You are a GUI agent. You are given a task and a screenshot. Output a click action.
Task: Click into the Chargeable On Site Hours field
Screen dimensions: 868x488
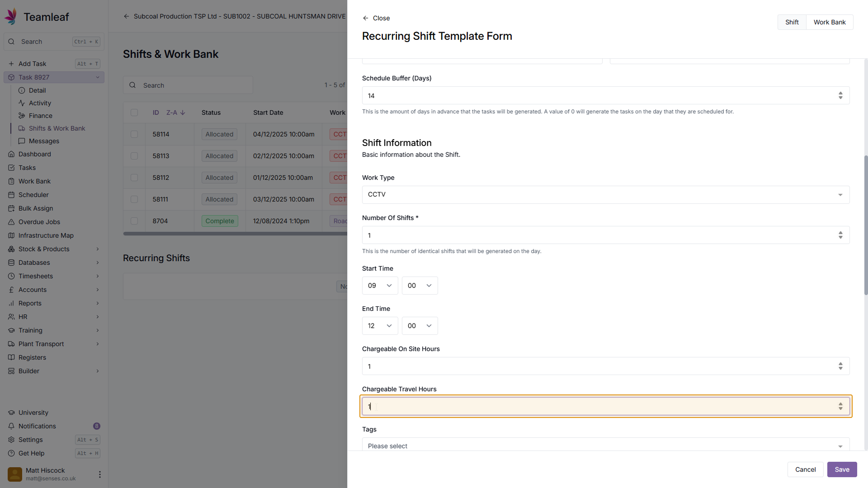(597, 366)
